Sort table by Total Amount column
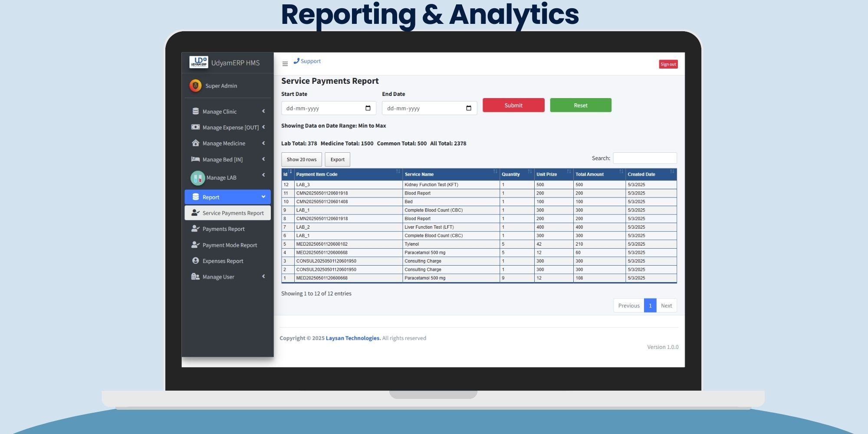Image resolution: width=868 pixels, height=434 pixels. (x=598, y=174)
